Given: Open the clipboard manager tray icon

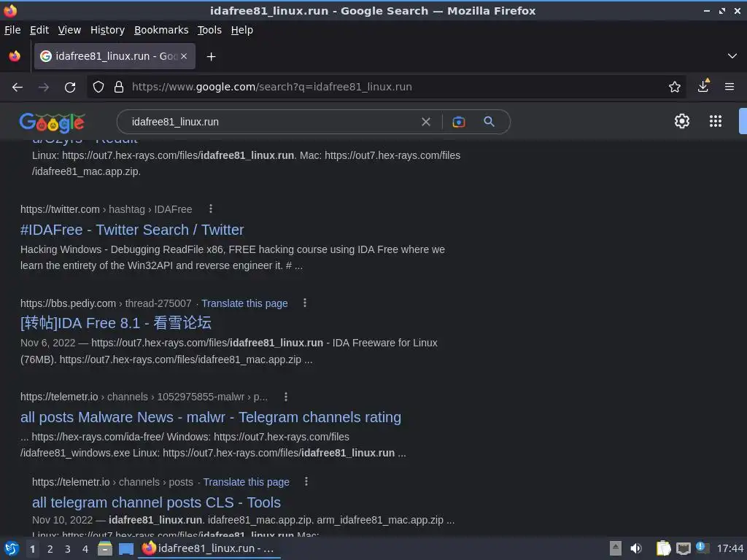Looking at the screenshot, I should click(x=663, y=548).
